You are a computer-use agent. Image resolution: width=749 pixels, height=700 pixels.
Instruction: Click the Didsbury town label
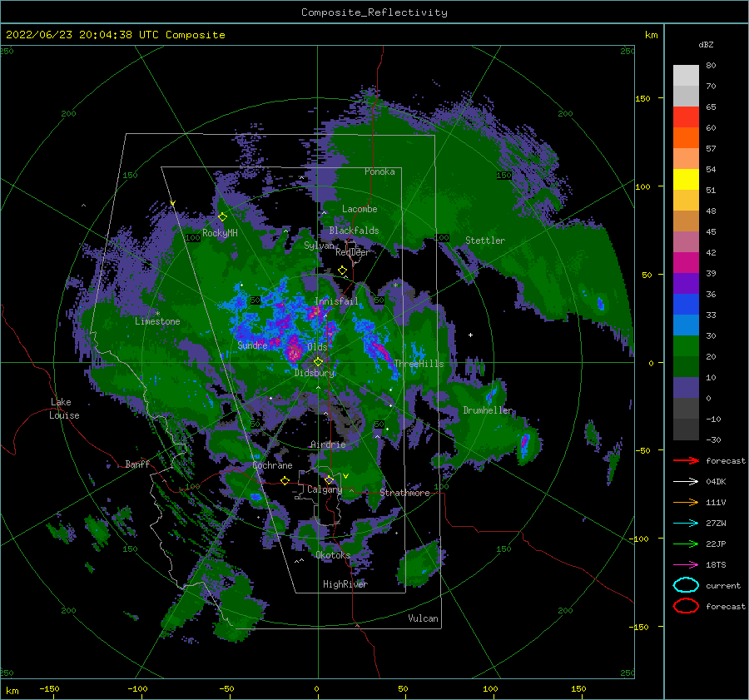(315, 373)
